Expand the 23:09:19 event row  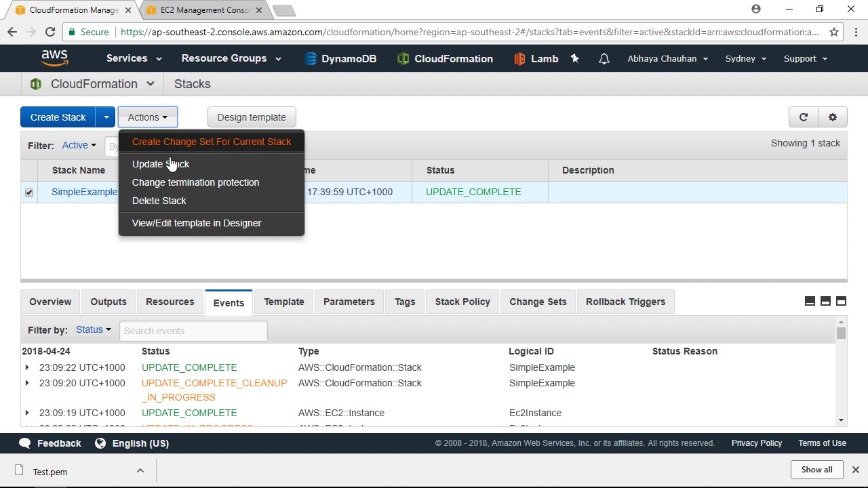27,413
